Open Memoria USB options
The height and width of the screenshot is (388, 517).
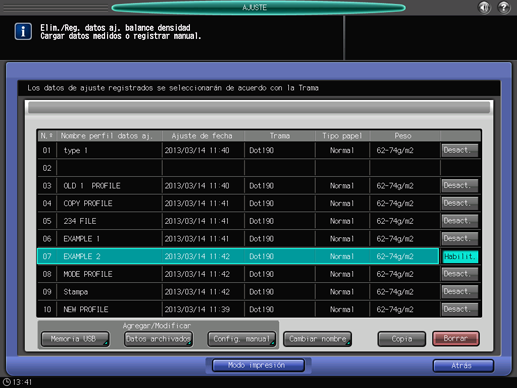[x=75, y=339]
